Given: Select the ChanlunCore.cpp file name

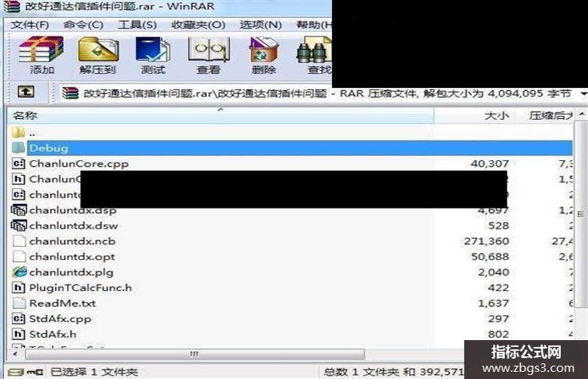Looking at the screenshot, I should (79, 164).
